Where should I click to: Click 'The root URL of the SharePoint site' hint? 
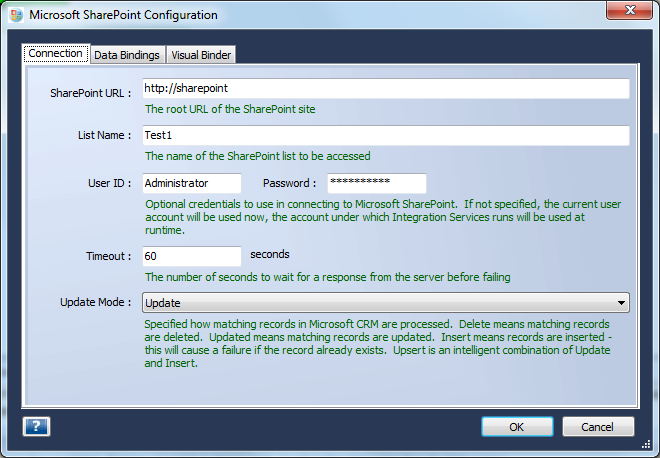230,109
